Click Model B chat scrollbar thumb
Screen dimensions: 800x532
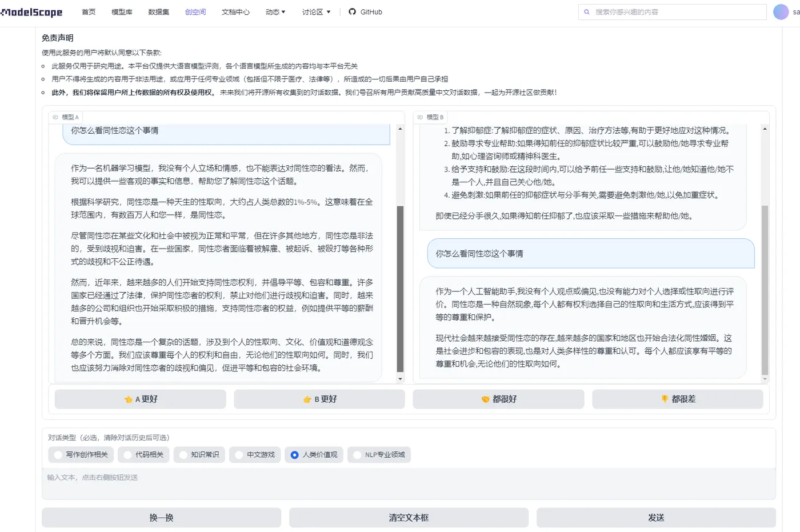(765, 290)
